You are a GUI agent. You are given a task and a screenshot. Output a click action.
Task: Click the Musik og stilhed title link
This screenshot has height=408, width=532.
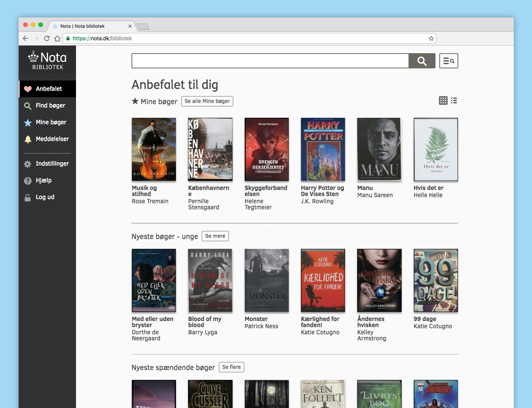(x=144, y=191)
